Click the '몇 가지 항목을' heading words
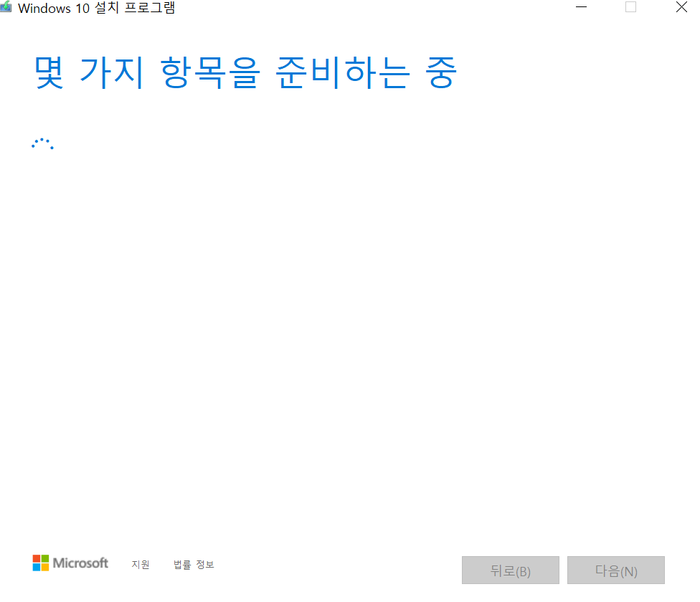 pyautogui.click(x=147, y=72)
